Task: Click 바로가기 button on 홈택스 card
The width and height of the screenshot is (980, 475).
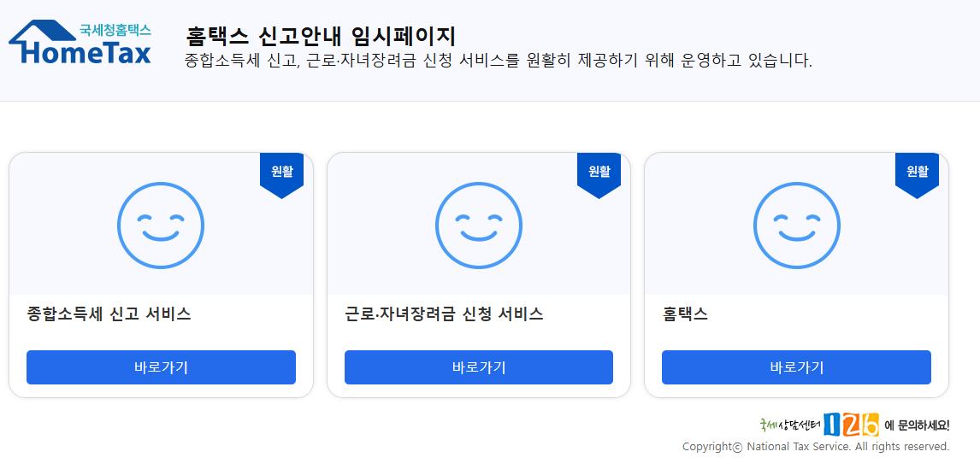Action: tap(796, 367)
